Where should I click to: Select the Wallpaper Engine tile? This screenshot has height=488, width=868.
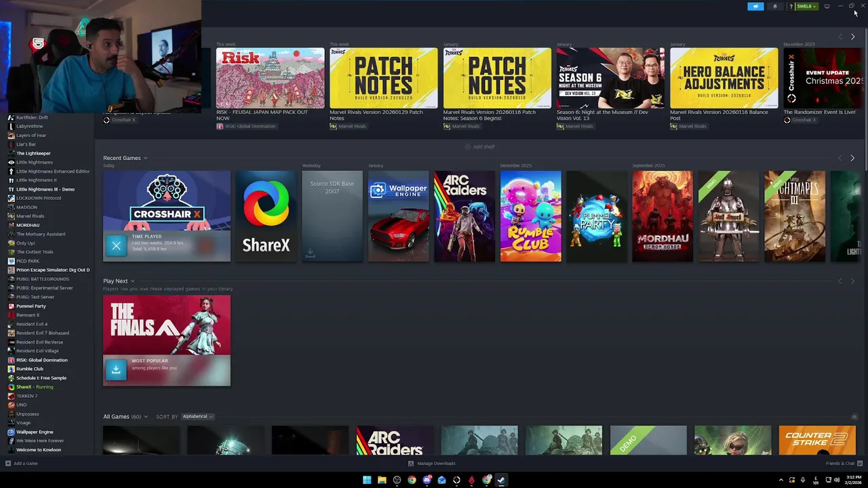398,216
